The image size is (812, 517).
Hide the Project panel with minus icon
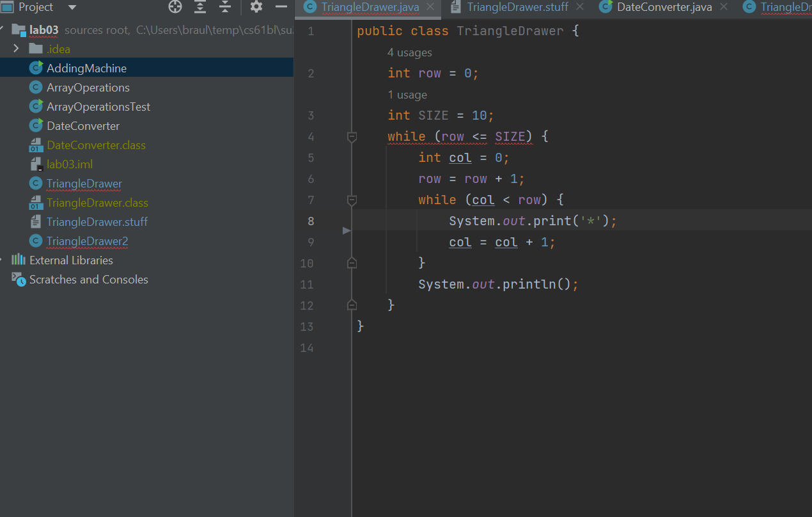pyautogui.click(x=281, y=7)
